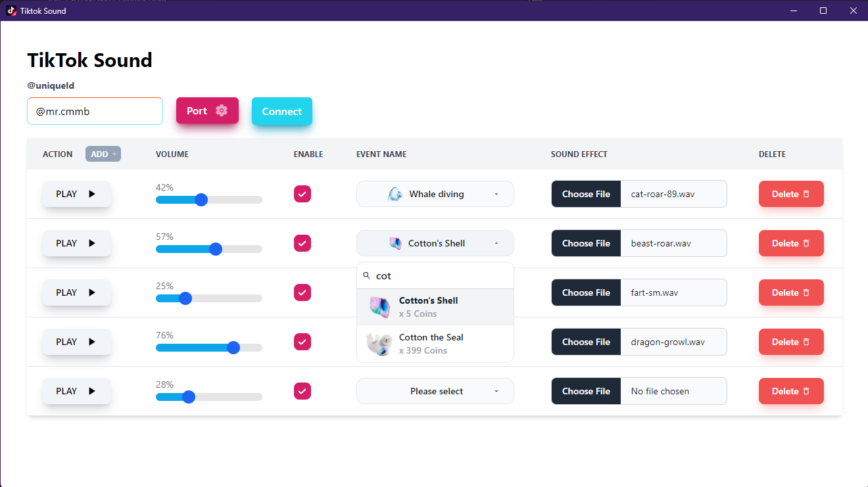Choose Cotton the Seal x 399 Coins

435,344
